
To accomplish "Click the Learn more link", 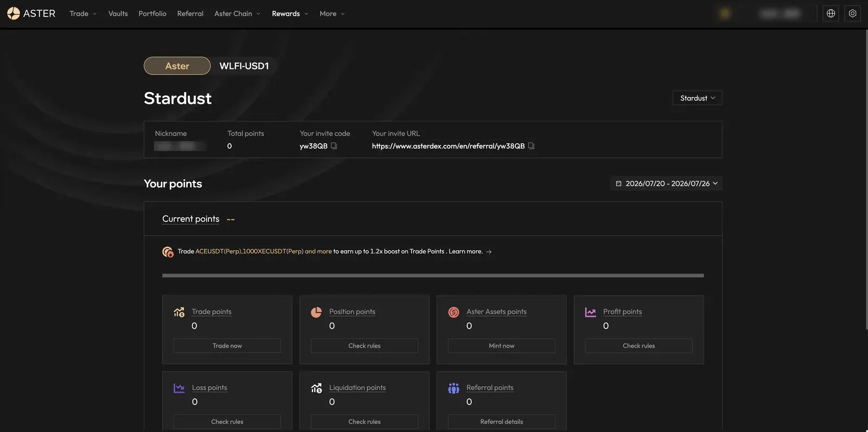I will tap(465, 252).
